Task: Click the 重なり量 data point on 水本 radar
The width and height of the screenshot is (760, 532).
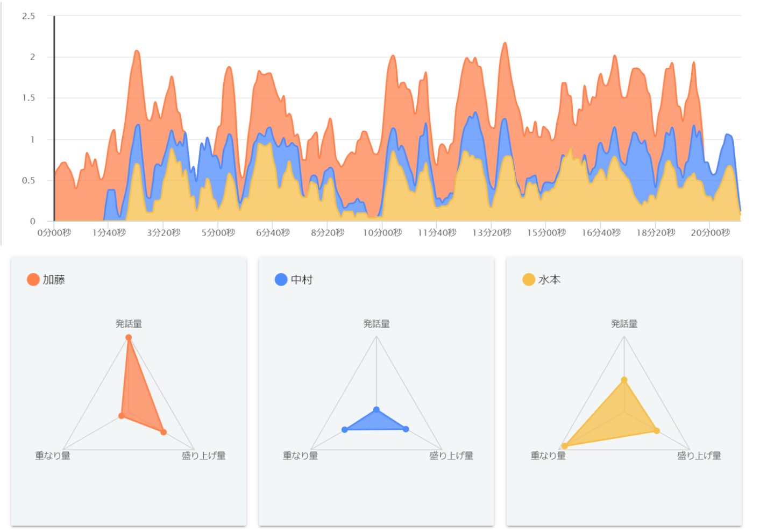Action: [x=564, y=446]
